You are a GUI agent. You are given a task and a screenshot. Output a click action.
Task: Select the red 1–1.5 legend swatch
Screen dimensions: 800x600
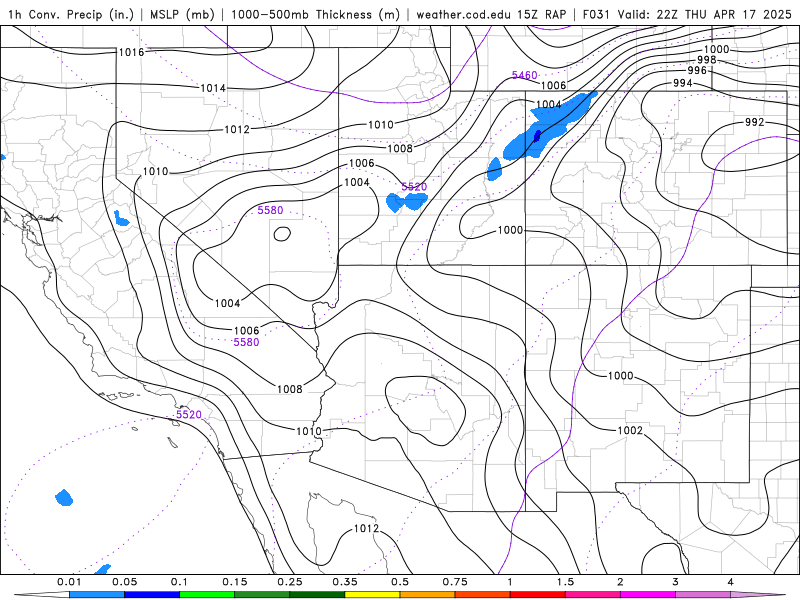[537, 595]
